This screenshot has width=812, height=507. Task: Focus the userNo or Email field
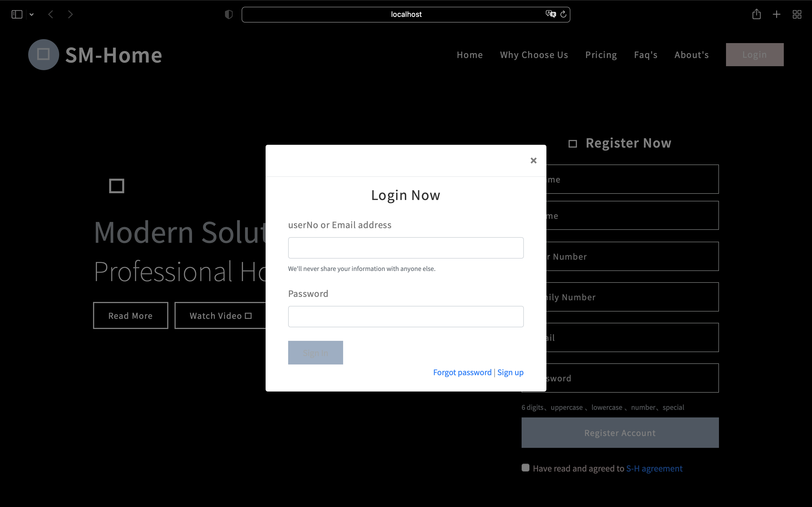click(x=406, y=248)
